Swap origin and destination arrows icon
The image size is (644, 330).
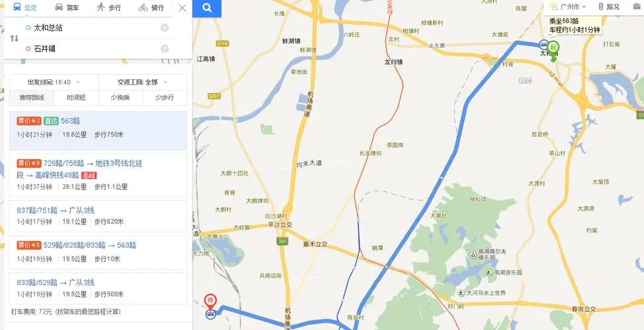(x=15, y=38)
